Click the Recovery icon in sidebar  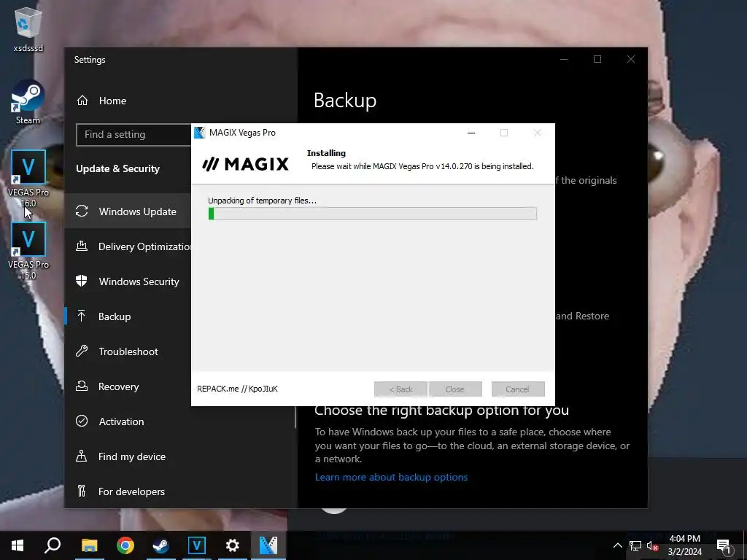tap(82, 386)
